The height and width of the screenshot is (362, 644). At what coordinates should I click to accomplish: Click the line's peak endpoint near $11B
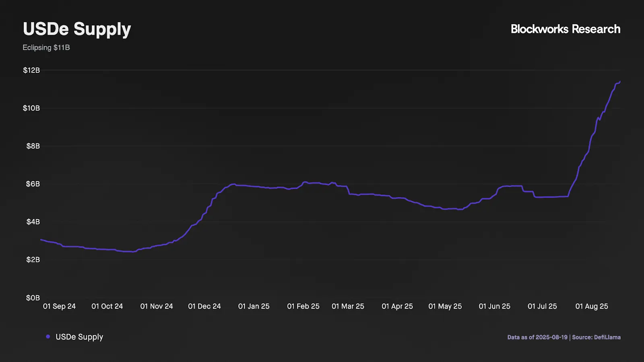(x=620, y=82)
